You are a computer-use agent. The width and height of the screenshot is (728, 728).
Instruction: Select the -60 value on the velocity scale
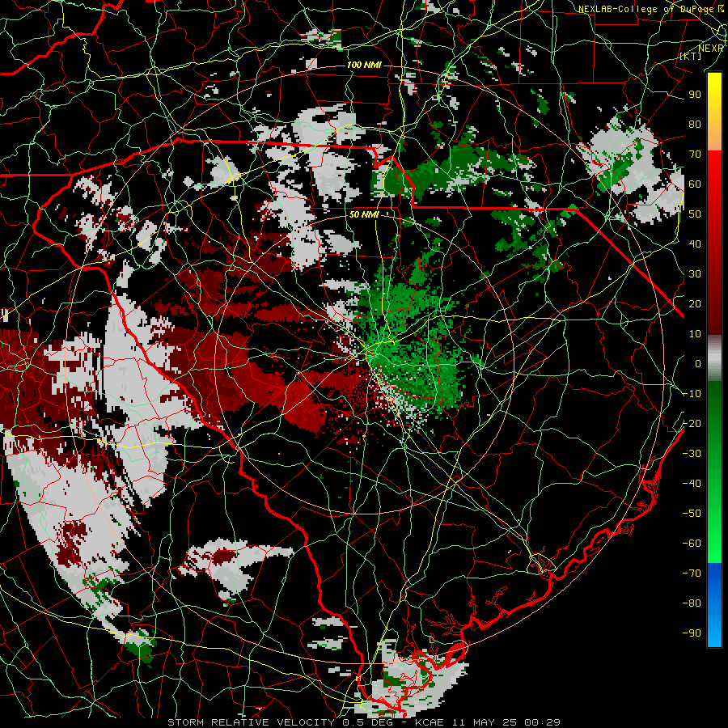point(692,544)
